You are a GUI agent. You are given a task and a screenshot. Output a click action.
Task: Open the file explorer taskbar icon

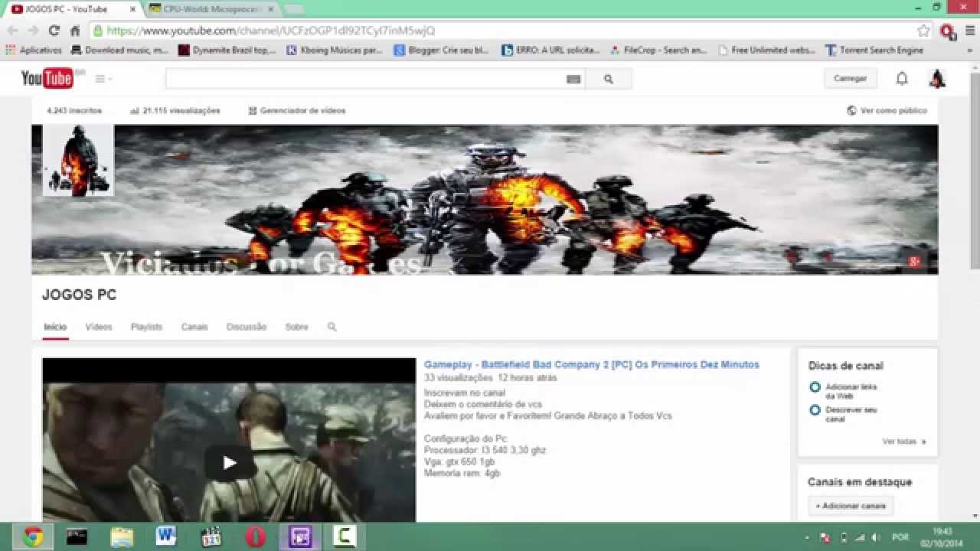point(122,536)
